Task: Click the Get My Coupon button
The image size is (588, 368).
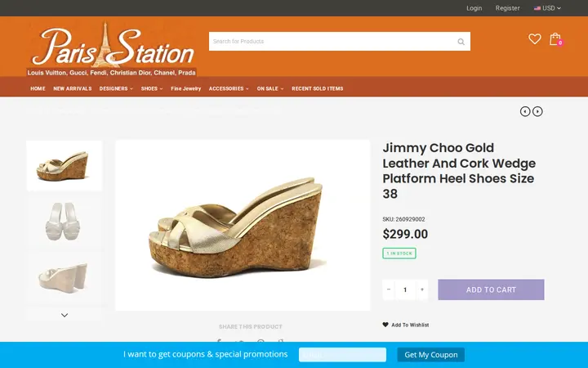Action: (431, 354)
